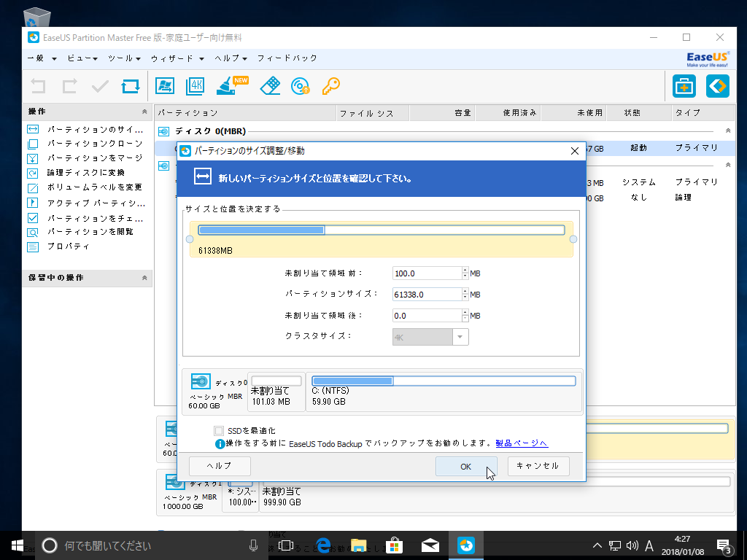The width and height of the screenshot is (747, 560).
Task: Collapse the 保留中の操作 panel
Action: [144, 278]
